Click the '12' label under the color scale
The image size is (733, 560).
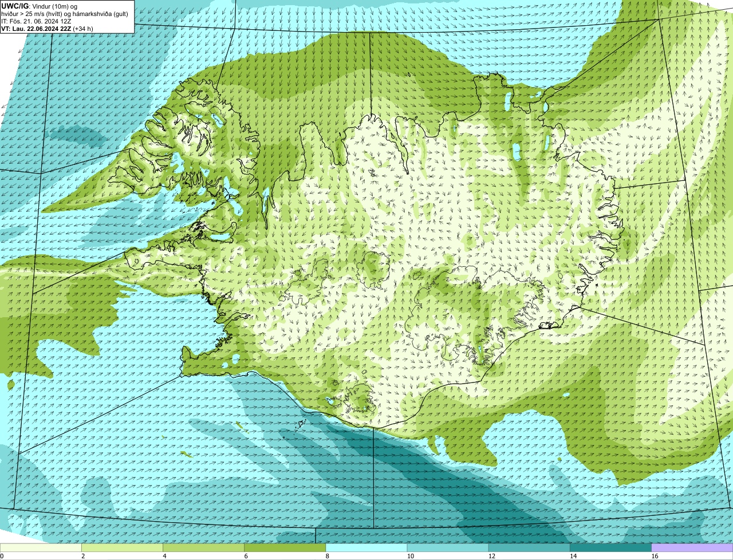pos(492,556)
